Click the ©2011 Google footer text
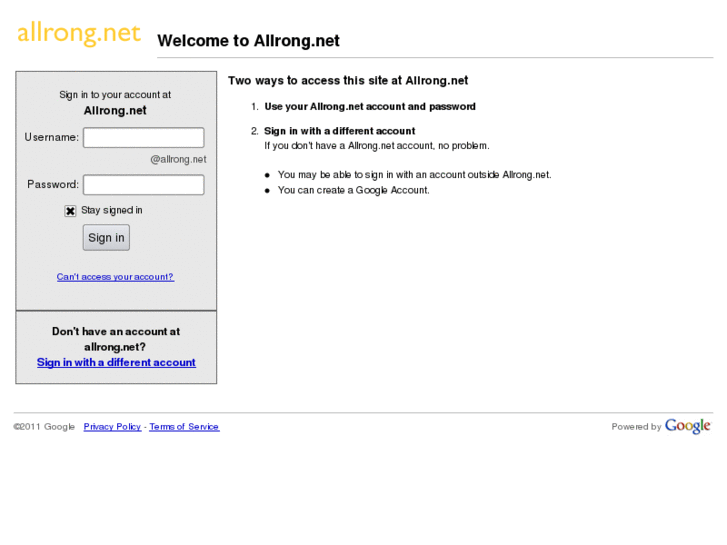The width and height of the screenshot is (727, 545). point(44,427)
